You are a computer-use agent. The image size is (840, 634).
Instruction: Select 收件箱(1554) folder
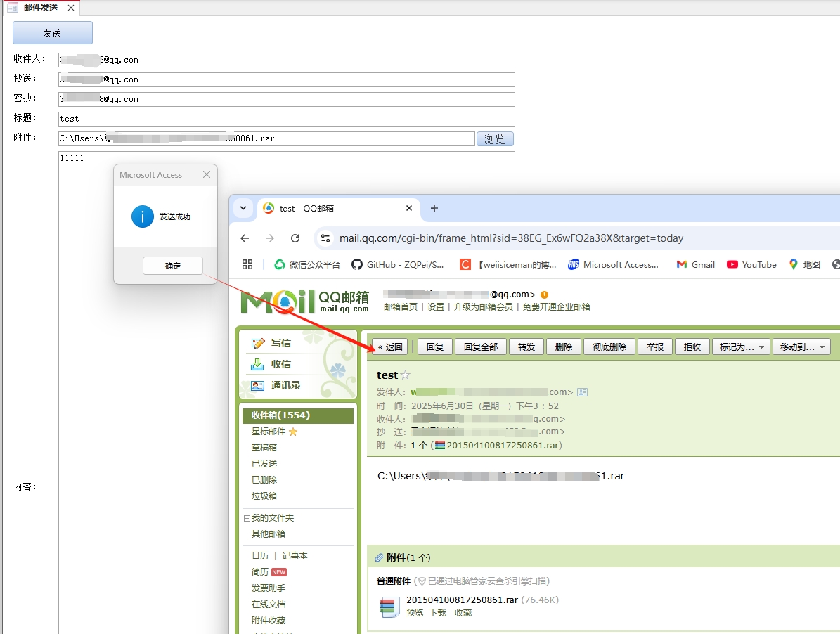pyautogui.click(x=298, y=415)
